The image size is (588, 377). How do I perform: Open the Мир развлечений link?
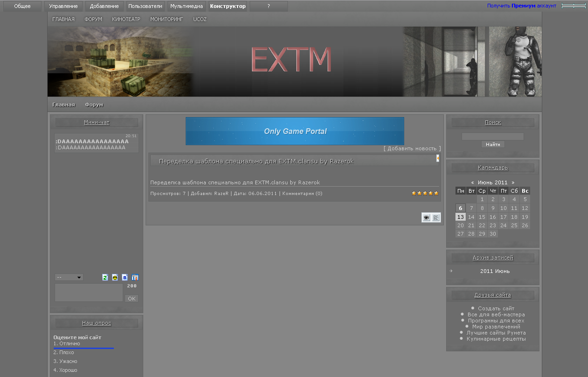pos(496,327)
